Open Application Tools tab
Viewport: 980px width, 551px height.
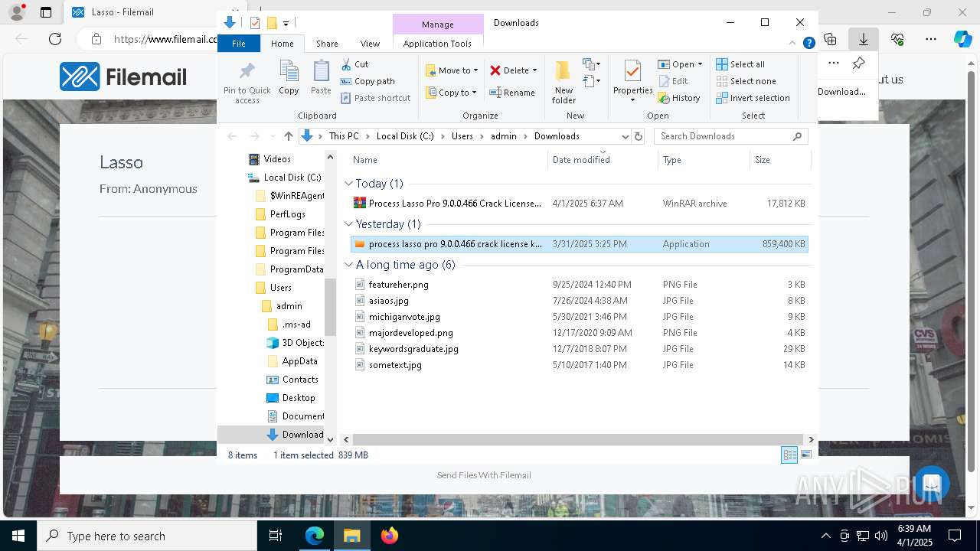click(437, 44)
